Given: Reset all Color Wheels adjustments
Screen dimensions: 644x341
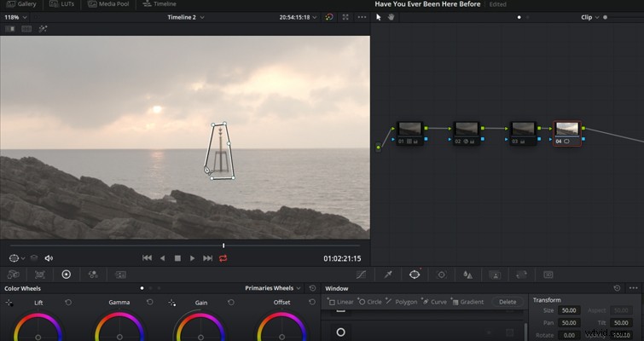Looking at the screenshot, I should [312, 288].
